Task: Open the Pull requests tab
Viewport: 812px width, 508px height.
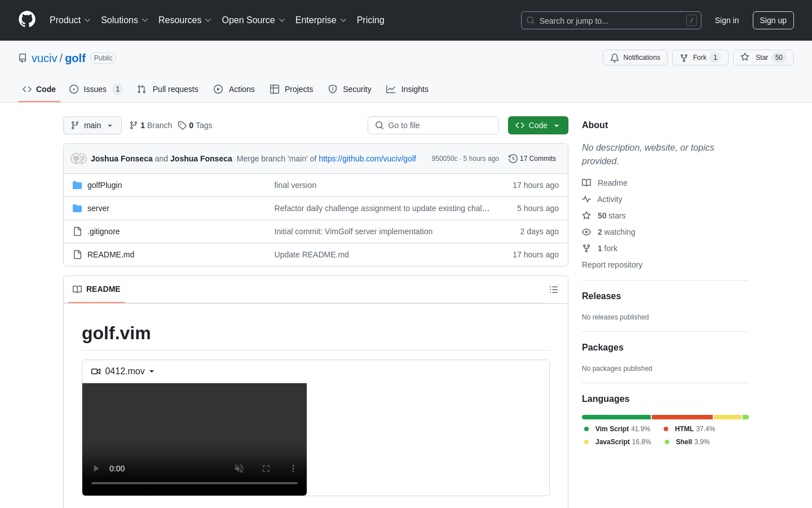Action: click(168, 89)
